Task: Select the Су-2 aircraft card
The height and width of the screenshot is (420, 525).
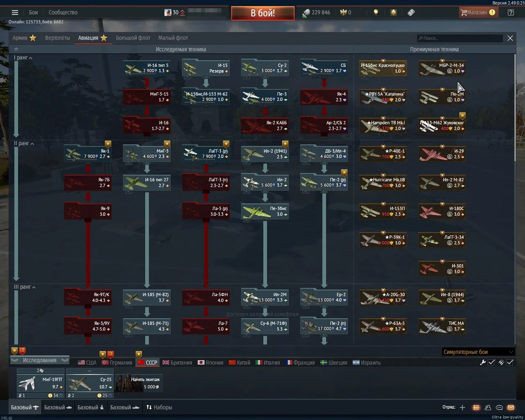Action: pos(265,68)
